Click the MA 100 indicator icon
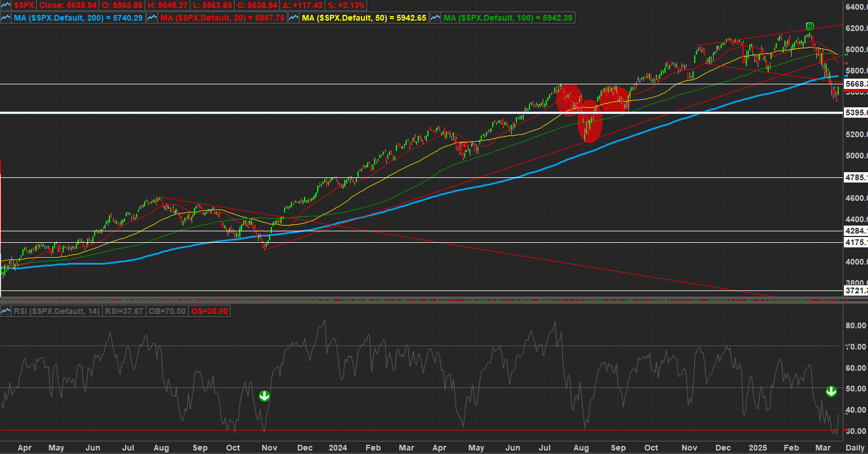This screenshot has height=454, width=868. click(435, 18)
